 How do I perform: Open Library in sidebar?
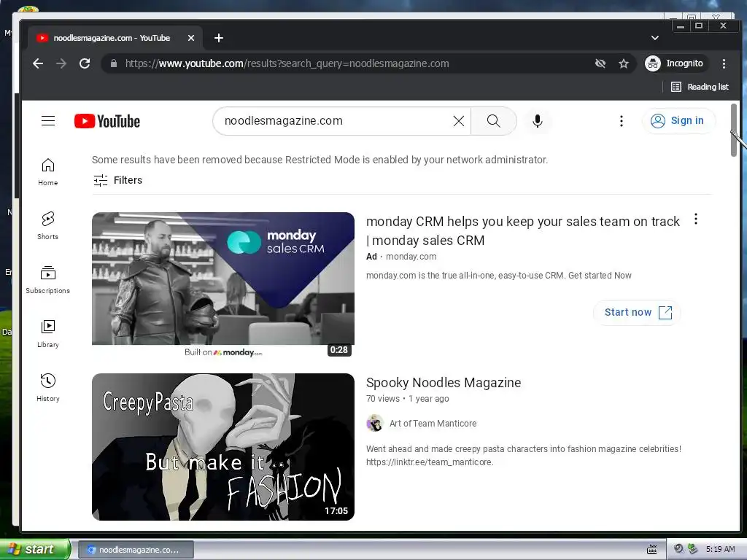pos(48,334)
